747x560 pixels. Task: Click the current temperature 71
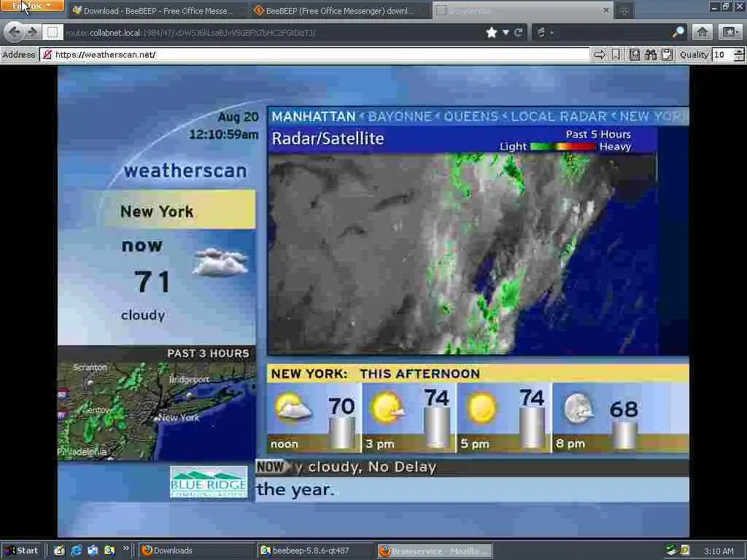(152, 281)
